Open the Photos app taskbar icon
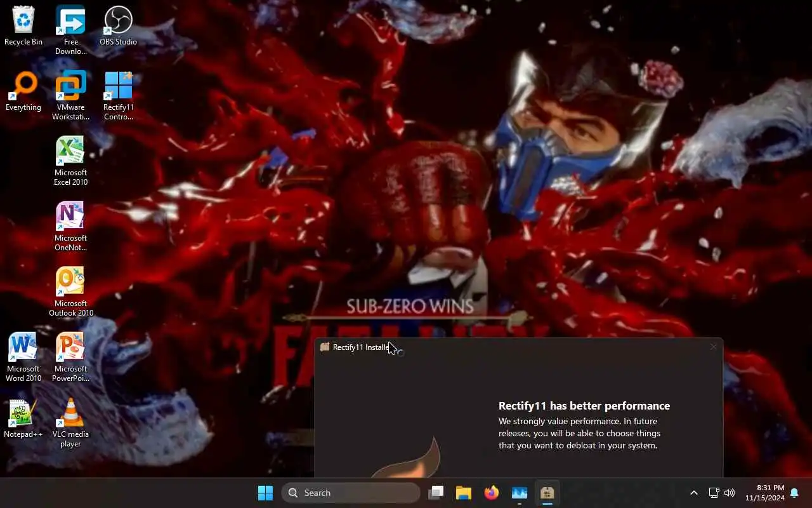The image size is (812, 508). tap(520, 493)
